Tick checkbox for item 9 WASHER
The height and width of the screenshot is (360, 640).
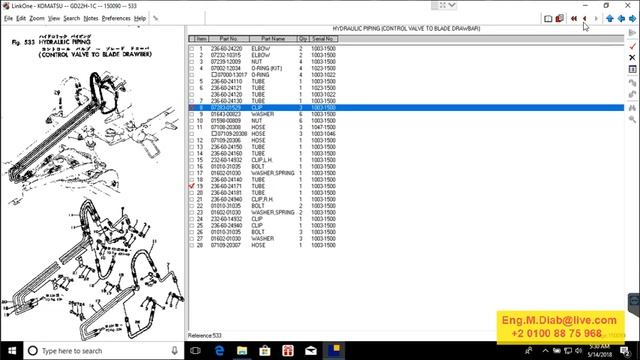192,114
